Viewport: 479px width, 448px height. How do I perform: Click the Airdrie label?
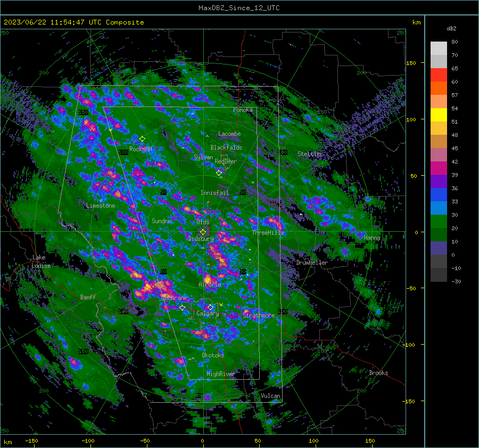(x=210, y=284)
